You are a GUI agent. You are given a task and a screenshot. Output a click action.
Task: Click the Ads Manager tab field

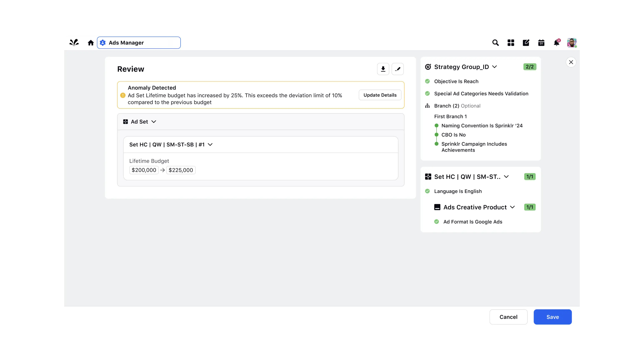[x=139, y=43]
